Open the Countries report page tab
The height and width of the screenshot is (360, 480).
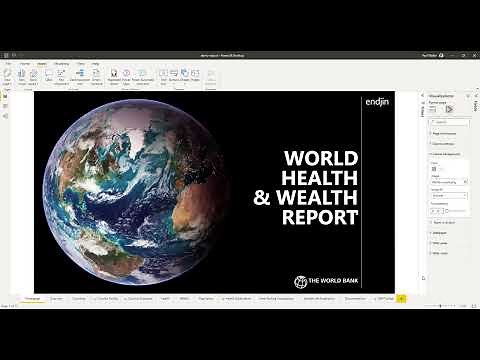click(79, 299)
